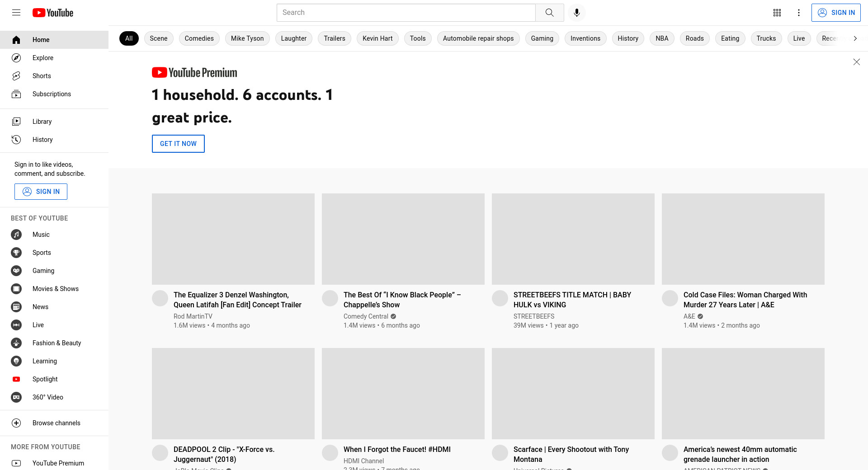The width and height of the screenshot is (868, 470).
Task: Open Chappelle's Show video thumbnail
Action: pyautogui.click(x=403, y=239)
